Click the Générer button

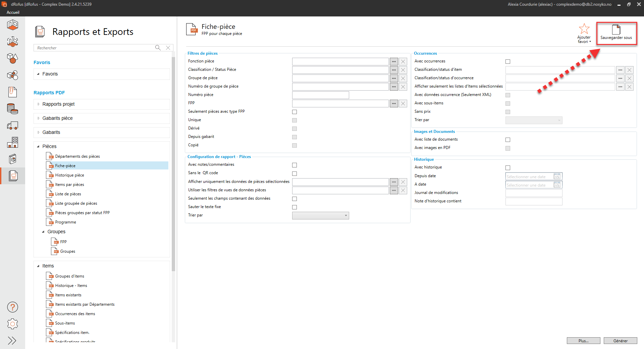point(620,341)
